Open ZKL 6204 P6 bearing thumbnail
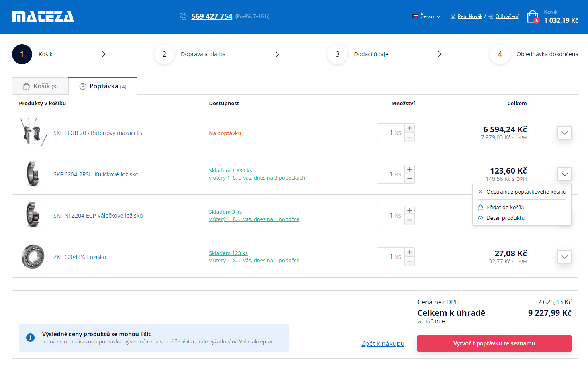 [x=33, y=257]
